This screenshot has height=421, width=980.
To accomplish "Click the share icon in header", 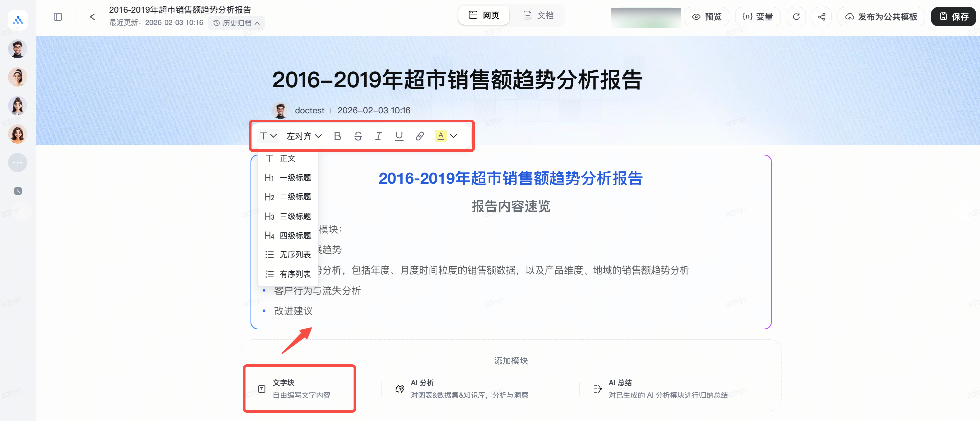I will coord(821,17).
